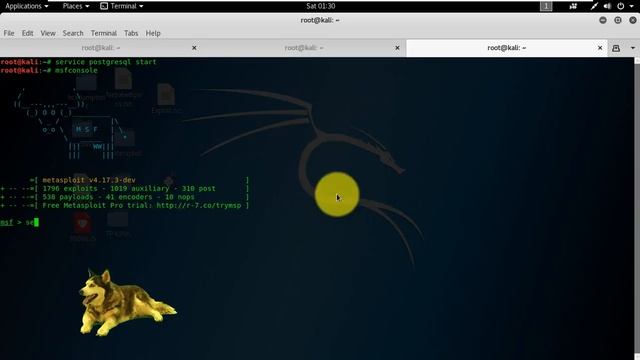Open the View menu
640x360 pixels.
tap(48, 33)
